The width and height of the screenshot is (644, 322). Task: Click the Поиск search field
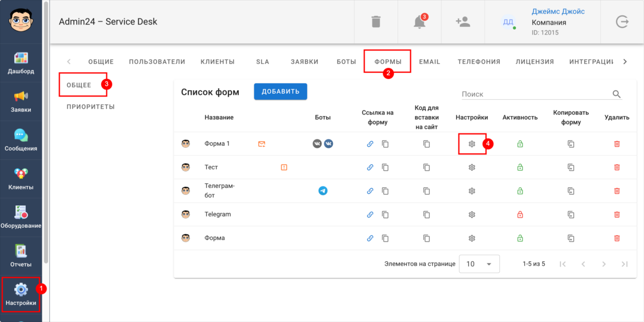(x=534, y=94)
